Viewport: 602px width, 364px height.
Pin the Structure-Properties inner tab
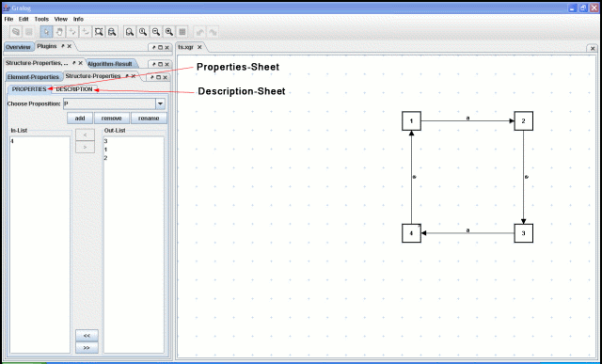pyautogui.click(x=127, y=76)
